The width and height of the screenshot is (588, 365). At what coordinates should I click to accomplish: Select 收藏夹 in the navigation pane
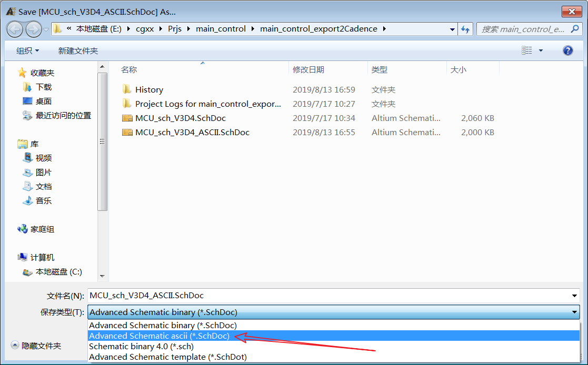[x=36, y=73]
